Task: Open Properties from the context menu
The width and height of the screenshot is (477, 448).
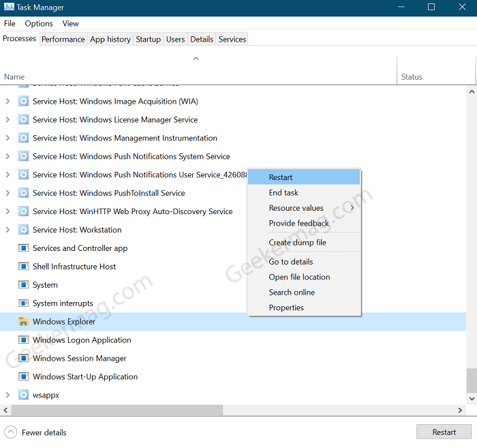Action: tap(304, 308)
